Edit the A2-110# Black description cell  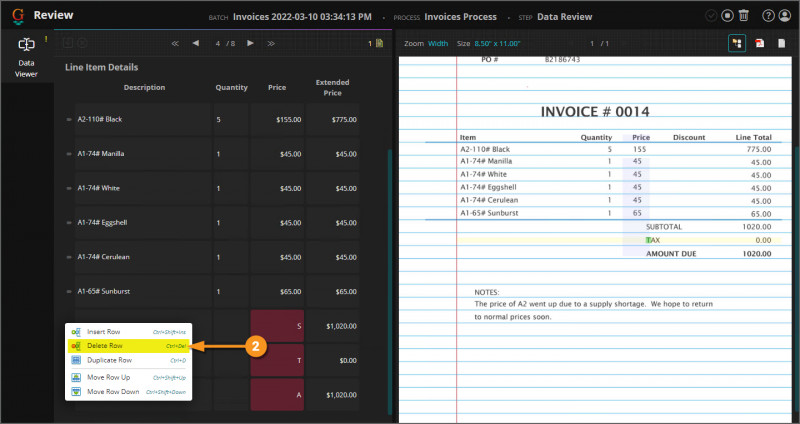click(143, 119)
